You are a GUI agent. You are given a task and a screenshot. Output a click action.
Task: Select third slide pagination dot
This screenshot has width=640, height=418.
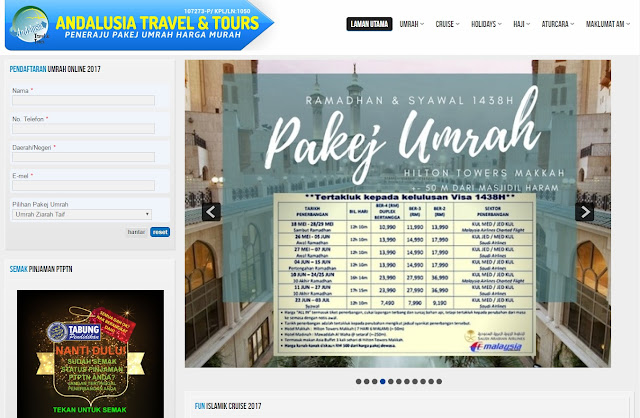point(375,381)
